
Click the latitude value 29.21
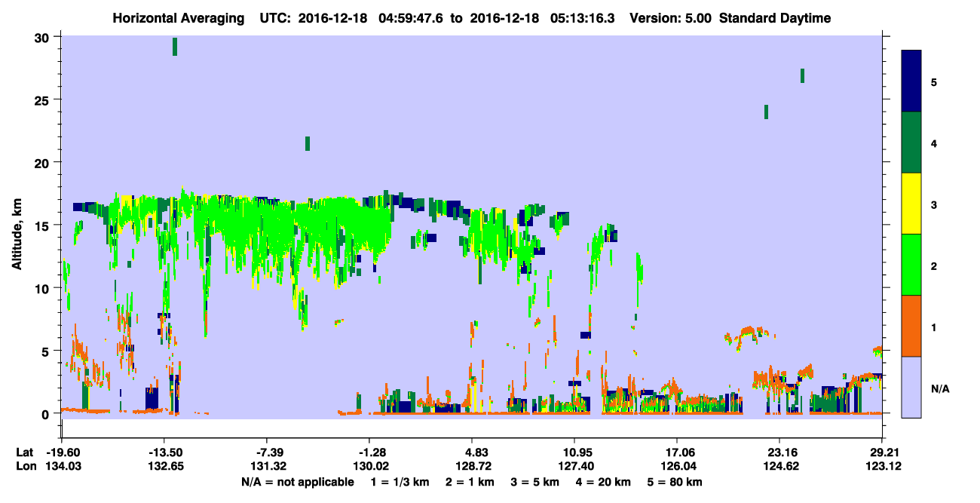pos(882,452)
